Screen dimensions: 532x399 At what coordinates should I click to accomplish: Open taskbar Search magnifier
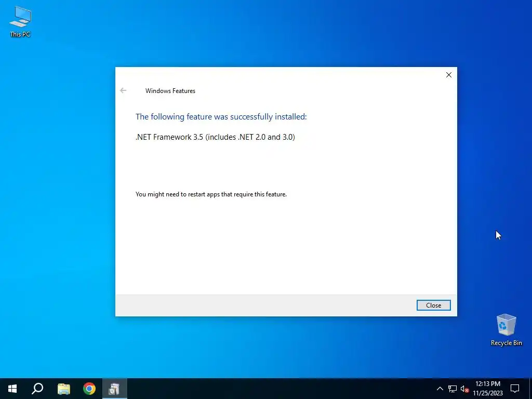click(x=37, y=389)
